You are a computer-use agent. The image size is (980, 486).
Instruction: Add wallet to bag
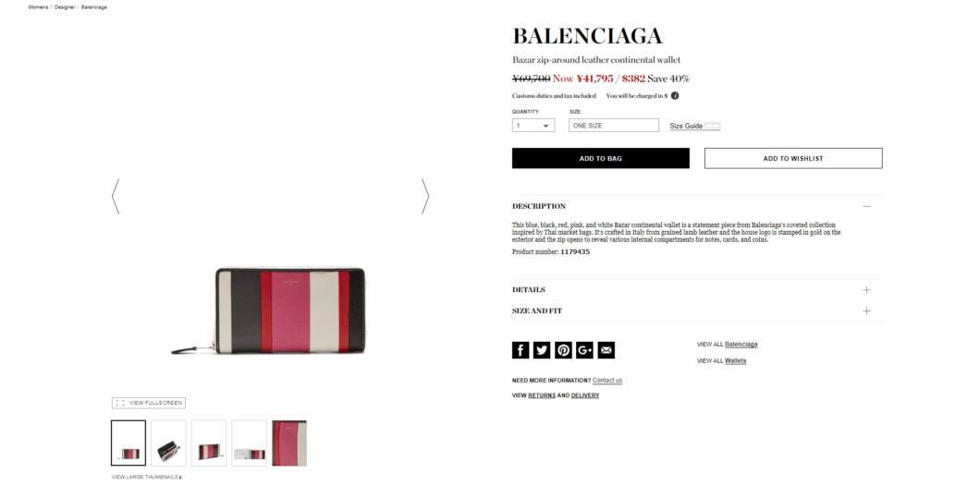(x=601, y=158)
